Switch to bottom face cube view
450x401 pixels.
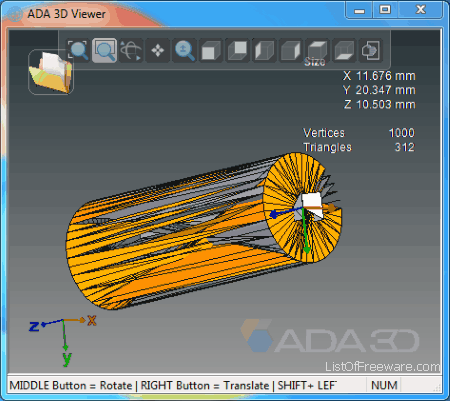tap(344, 51)
